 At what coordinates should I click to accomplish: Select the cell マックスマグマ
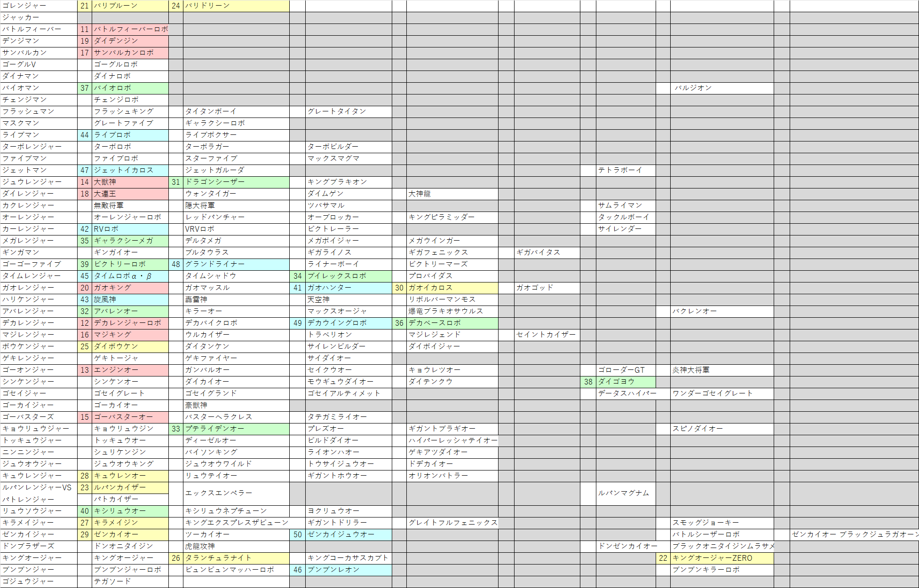[349, 158]
